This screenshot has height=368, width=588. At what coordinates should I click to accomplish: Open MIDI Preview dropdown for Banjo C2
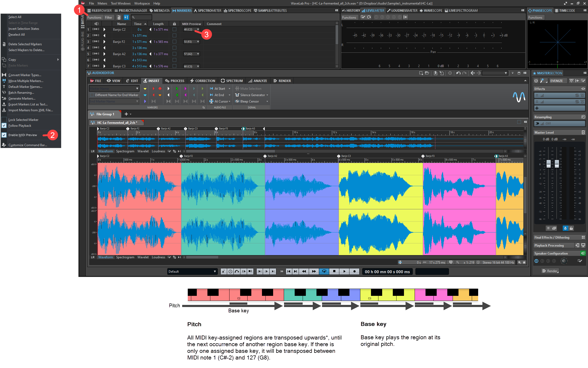[x=198, y=30]
